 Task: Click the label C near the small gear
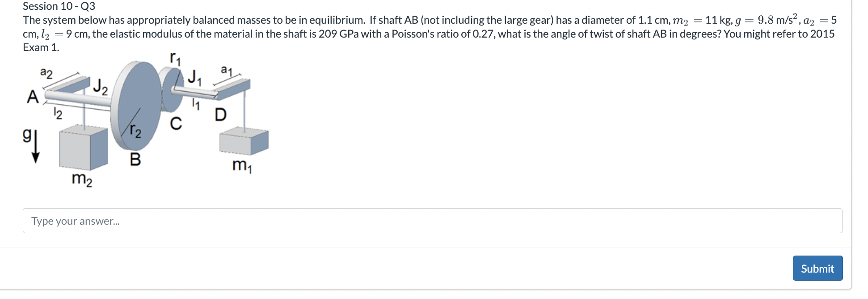[175, 122]
